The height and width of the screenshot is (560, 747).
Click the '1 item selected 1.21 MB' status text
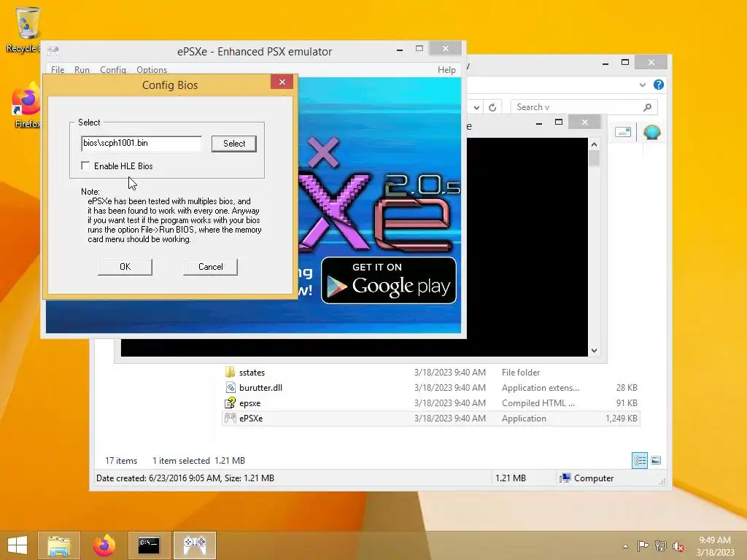(198, 461)
